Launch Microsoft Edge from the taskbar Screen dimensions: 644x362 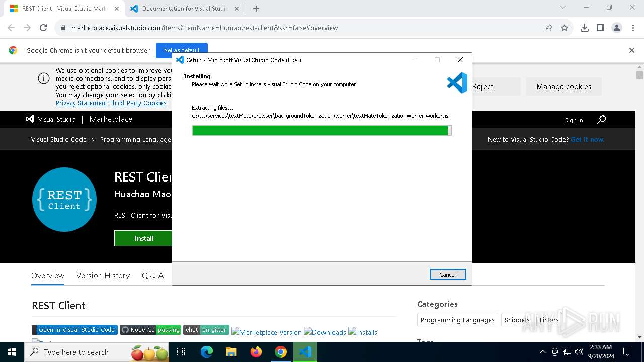tap(207, 352)
